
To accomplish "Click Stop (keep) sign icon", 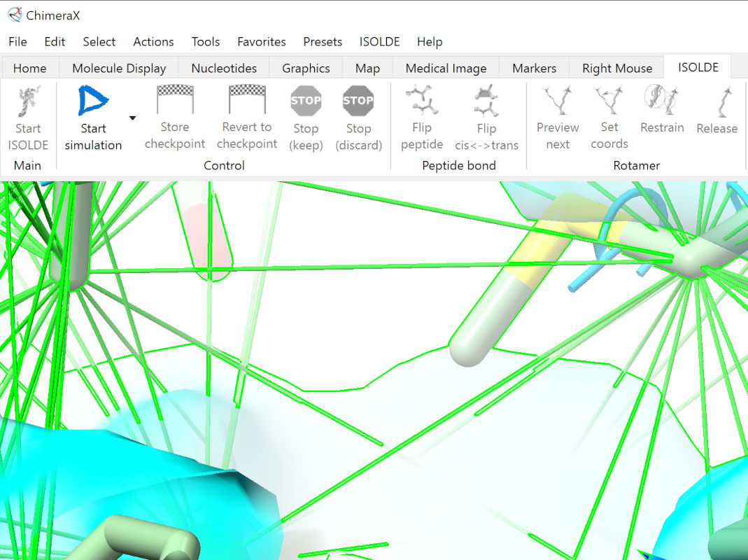I will pos(306,101).
